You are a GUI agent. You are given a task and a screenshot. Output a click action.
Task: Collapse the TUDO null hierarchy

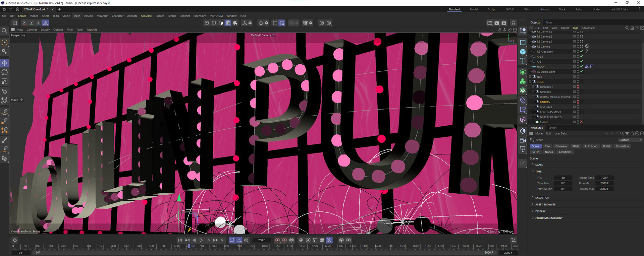530,82
